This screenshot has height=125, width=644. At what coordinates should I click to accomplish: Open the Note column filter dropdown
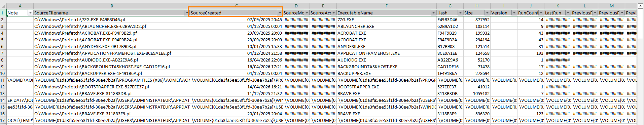pyautogui.click(x=30, y=13)
